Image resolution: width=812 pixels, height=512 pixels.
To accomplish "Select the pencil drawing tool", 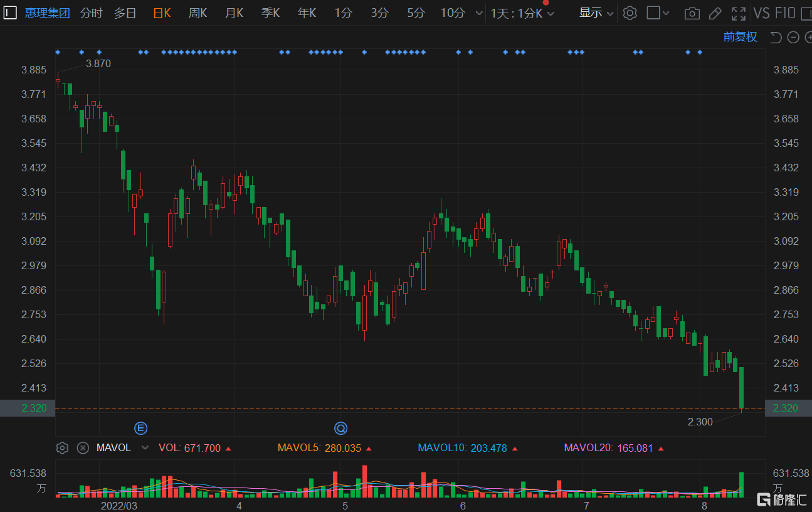I will click(x=715, y=13).
